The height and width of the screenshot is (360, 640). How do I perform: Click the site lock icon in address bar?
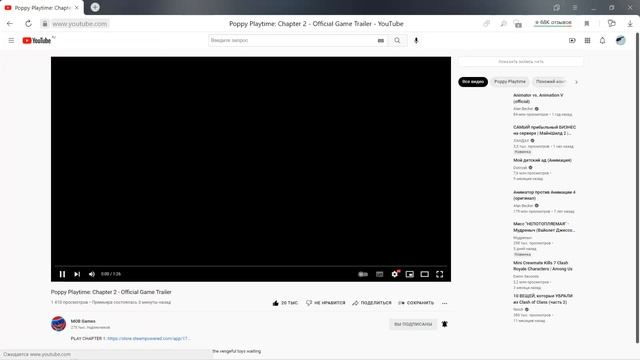(x=45, y=24)
